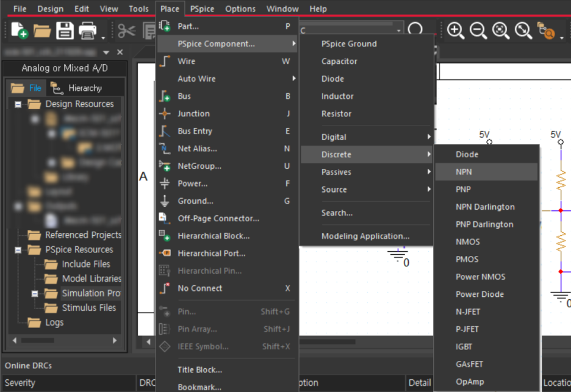This screenshot has height=392, width=571.
Task: Expand the Passives submenu
Action: coord(367,172)
